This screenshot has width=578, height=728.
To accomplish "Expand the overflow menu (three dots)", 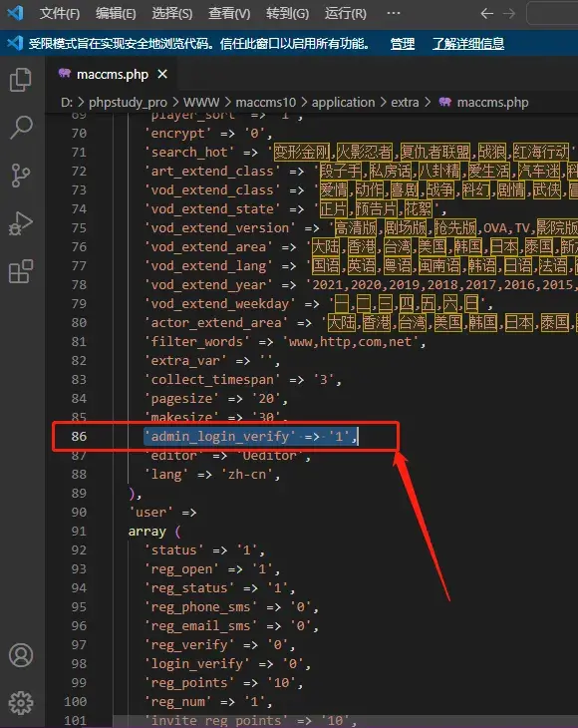I will [394, 14].
